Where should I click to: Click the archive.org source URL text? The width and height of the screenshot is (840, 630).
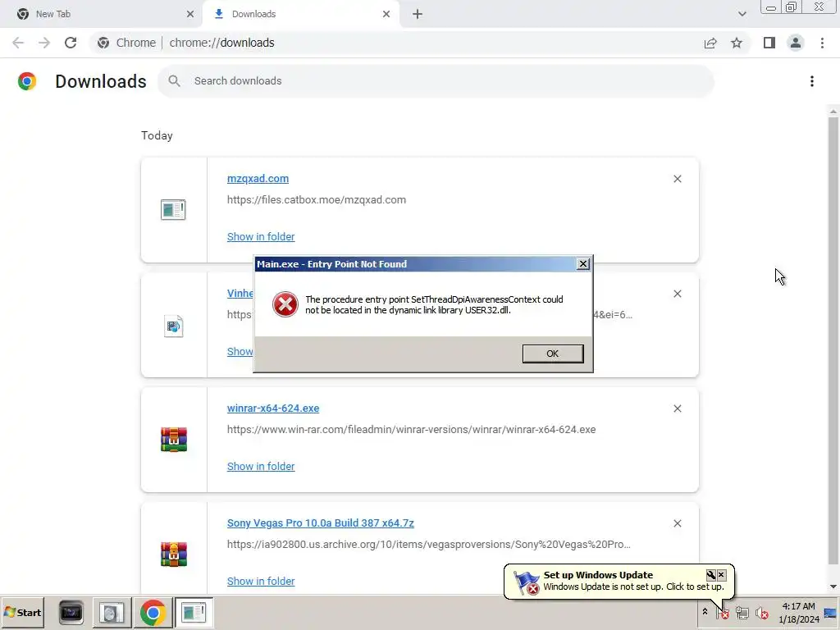point(428,545)
